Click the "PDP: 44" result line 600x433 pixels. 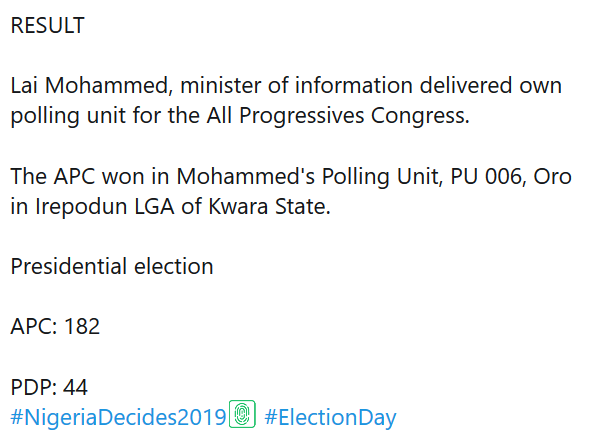pyautogui.click(x=50, y=387)
